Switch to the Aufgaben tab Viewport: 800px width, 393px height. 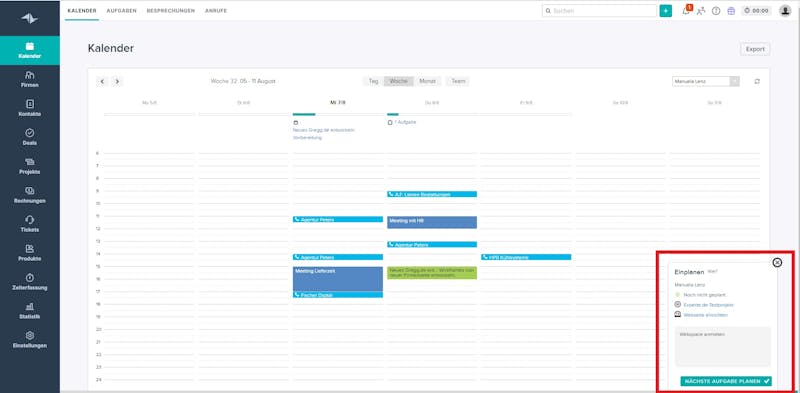[121, 11]
